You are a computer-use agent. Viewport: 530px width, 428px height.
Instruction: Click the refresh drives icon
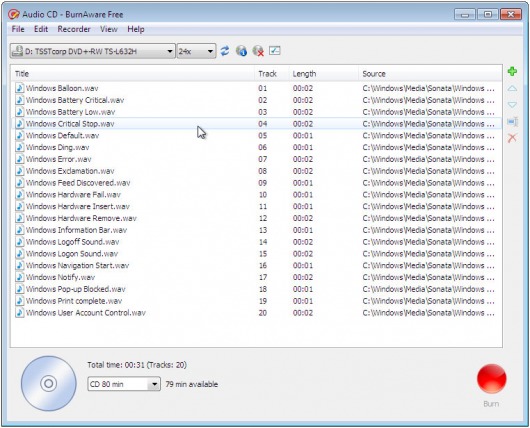point(225,51)
